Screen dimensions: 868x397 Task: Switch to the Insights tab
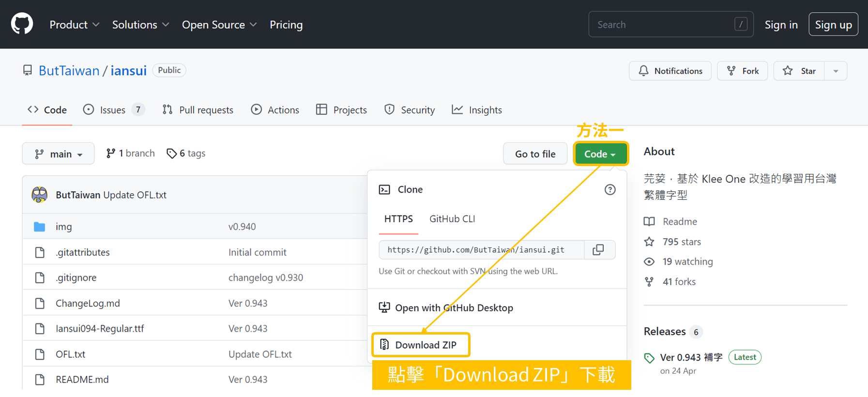pyautogui.click(x=477, y=110)
